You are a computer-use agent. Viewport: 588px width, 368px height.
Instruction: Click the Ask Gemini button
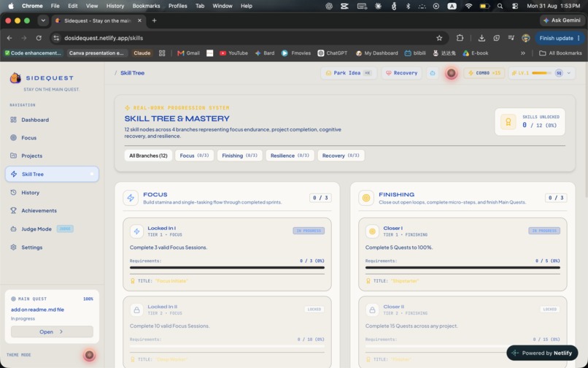point(562,20)
